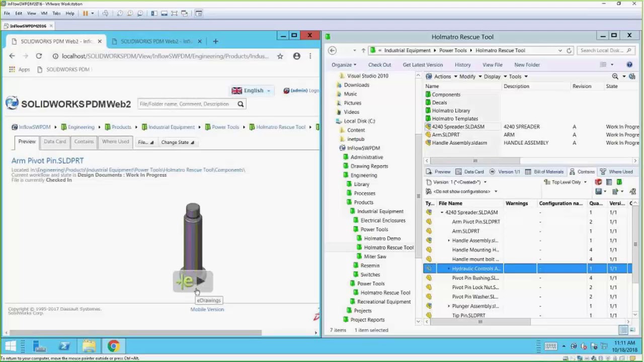644x362 pixels.
Task: Click Get Latest Version
Action: [423, 65]
